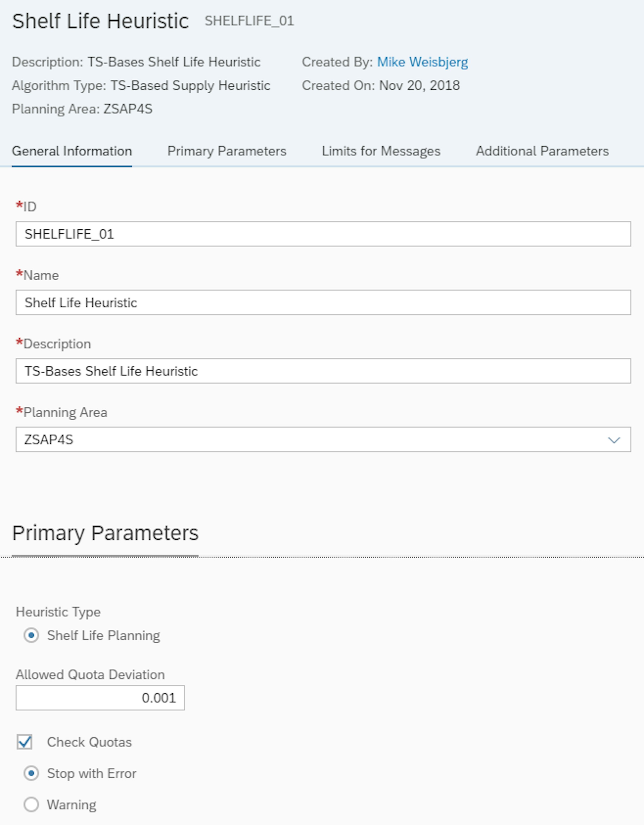This screenshot has height=825, width=644.
Task: Uncheck the Check Quotas checkbox
Action: click(25, 742)
